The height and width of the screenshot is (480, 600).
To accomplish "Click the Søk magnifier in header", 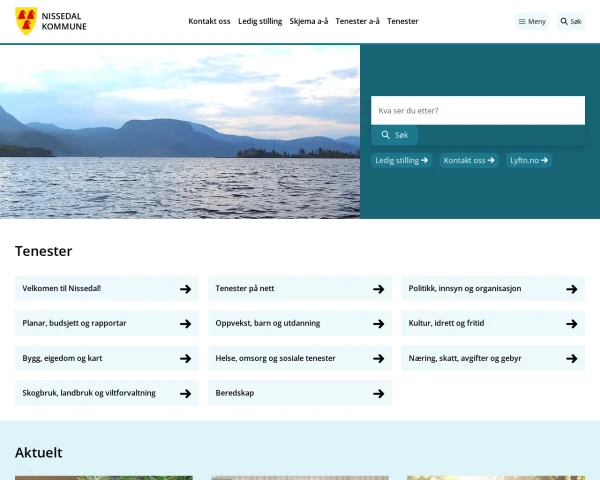I will (570, 21).
